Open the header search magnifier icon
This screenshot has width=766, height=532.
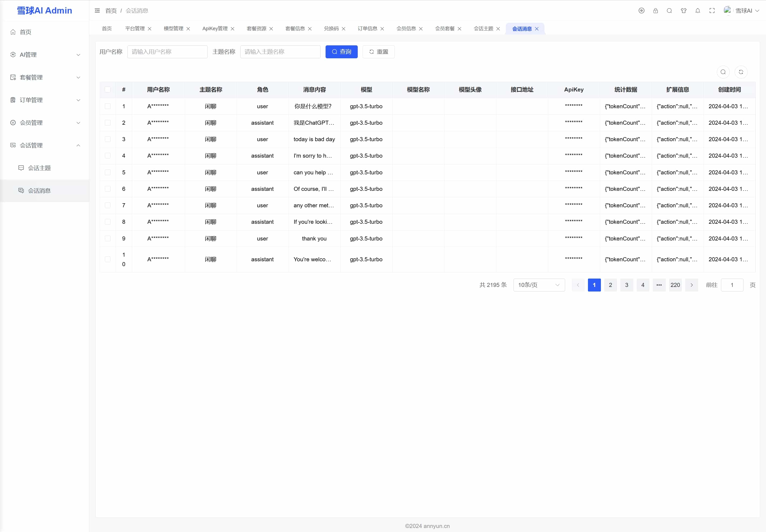(669, 11)
